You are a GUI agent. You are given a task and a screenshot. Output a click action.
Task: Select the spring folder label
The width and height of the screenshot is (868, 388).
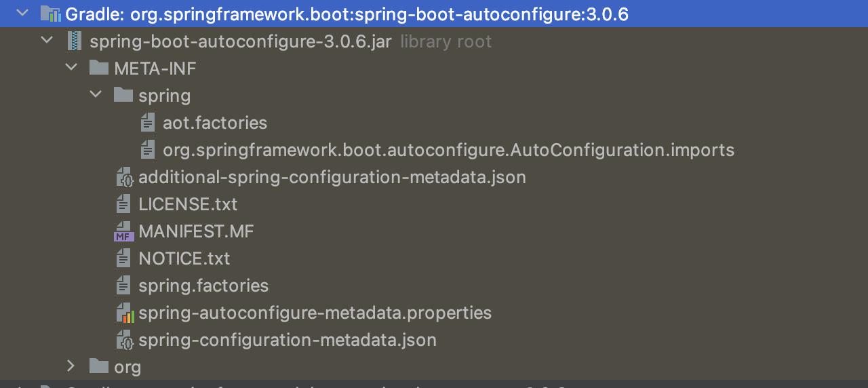tap(165, 96)
